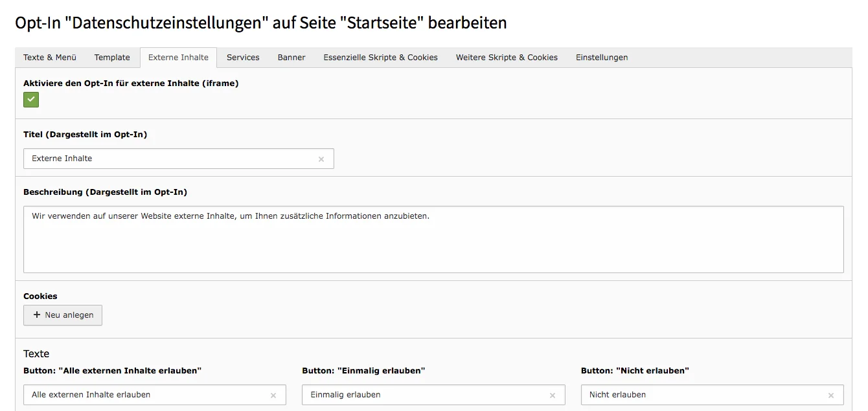Open the Banner tab
The height and width of the screenshot is (411, 868).
291,57
